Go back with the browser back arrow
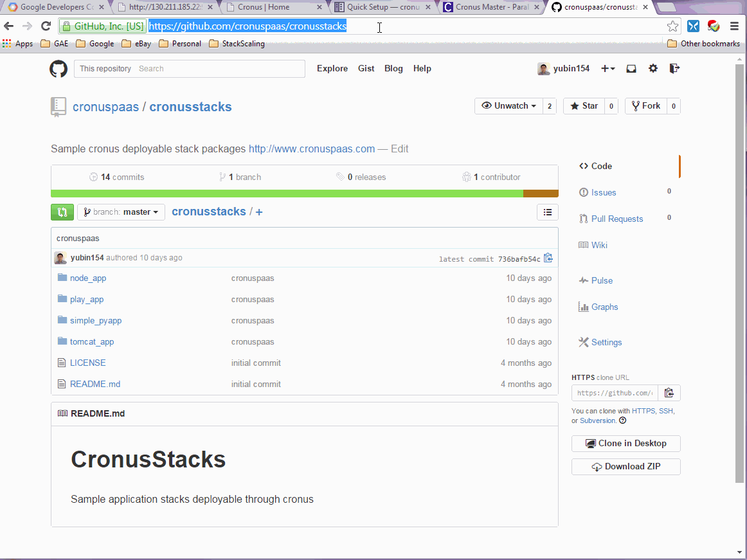Image resolution: width=747 pixels, height=560 pixels. click(9, 26)
